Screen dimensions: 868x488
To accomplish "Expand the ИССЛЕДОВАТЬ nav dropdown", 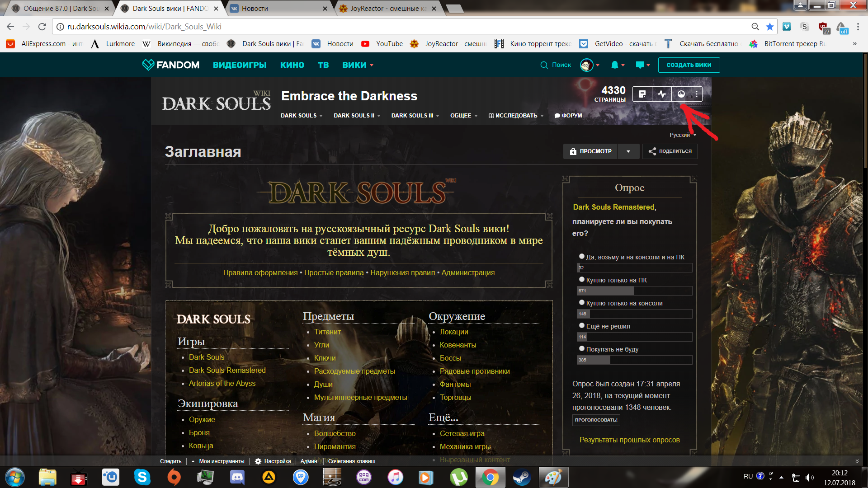I will click(x=516, y=116).
